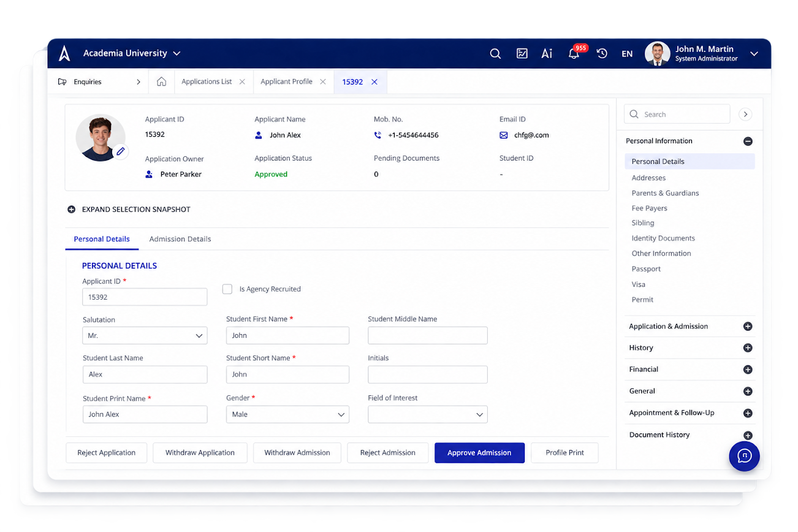
Task: Close the Applications List tab
Action: click(x=242, y=82)
